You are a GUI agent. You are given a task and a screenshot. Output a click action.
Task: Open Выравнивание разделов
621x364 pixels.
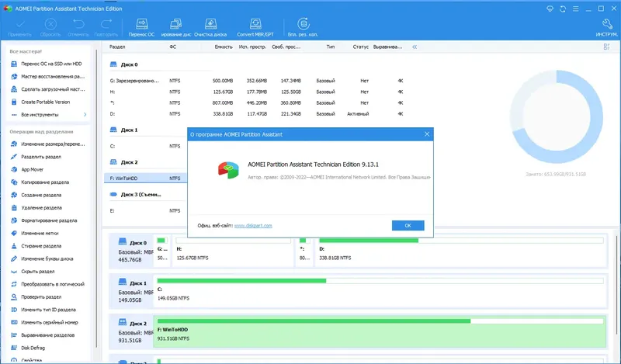click(43, 335)
